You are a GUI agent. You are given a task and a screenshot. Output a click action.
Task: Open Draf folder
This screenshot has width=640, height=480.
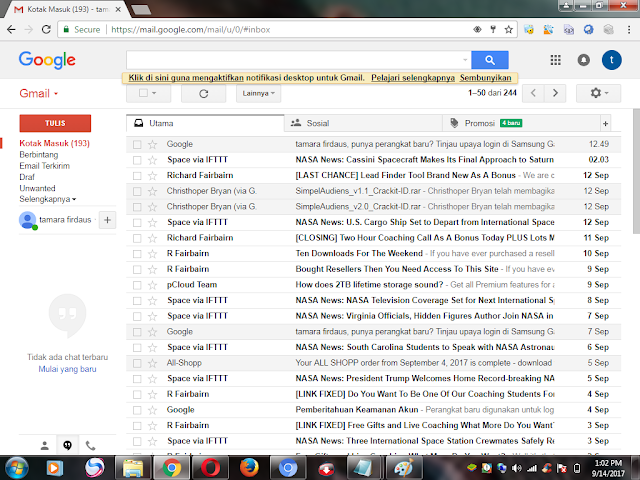pos(27,177)
